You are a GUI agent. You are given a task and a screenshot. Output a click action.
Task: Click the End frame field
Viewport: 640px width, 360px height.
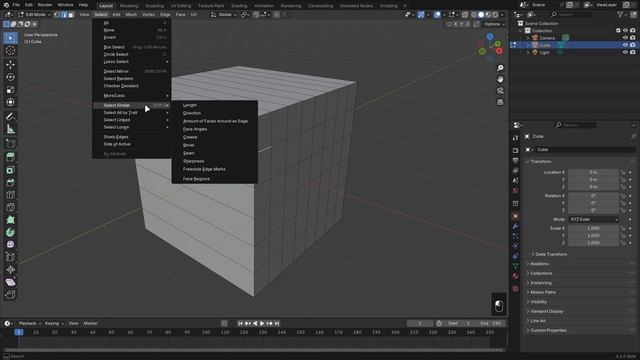coord(491,324)
